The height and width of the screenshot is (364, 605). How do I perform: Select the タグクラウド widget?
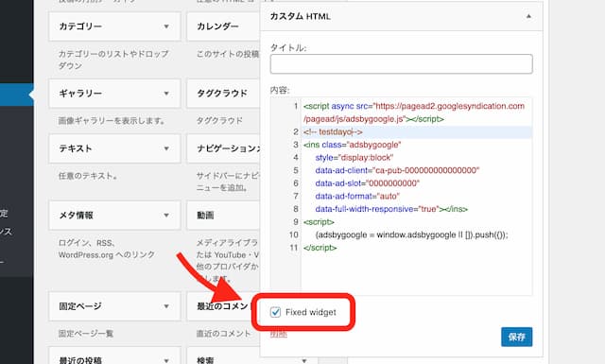pos(223,93)
